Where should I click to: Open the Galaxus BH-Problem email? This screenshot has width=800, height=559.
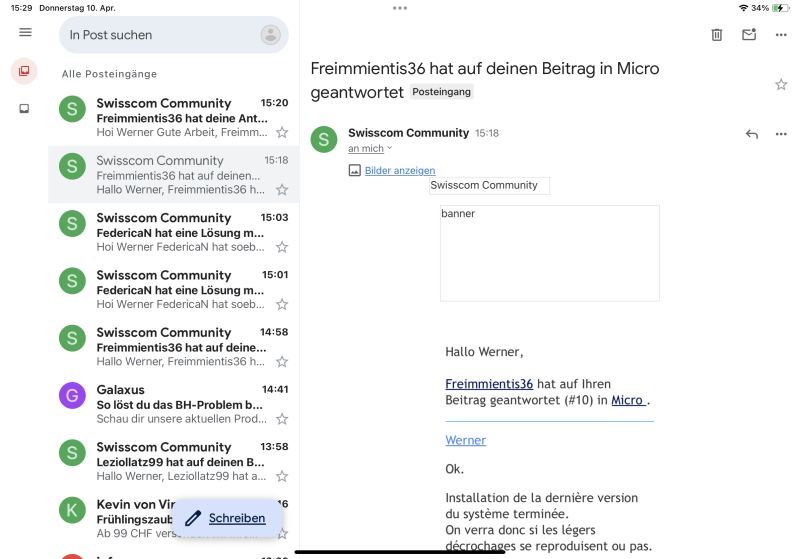(180, 404)
